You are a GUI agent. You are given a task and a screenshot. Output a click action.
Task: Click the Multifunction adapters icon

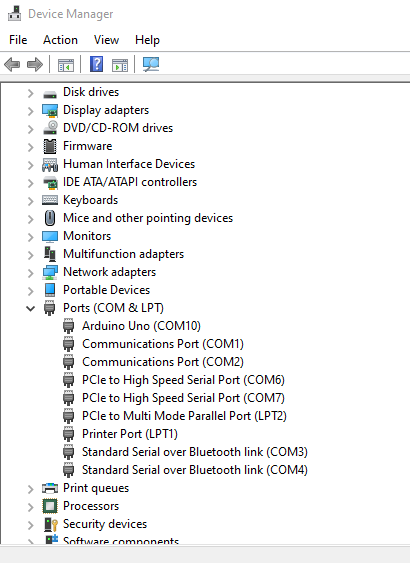point(50,254)
